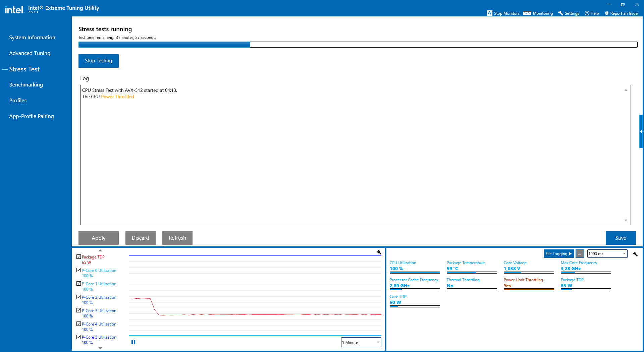Image resolution: width=644 pixels, height=352 pixels.
Task: Click the Settings wrench icon in header
Action: tap(560, 13)
